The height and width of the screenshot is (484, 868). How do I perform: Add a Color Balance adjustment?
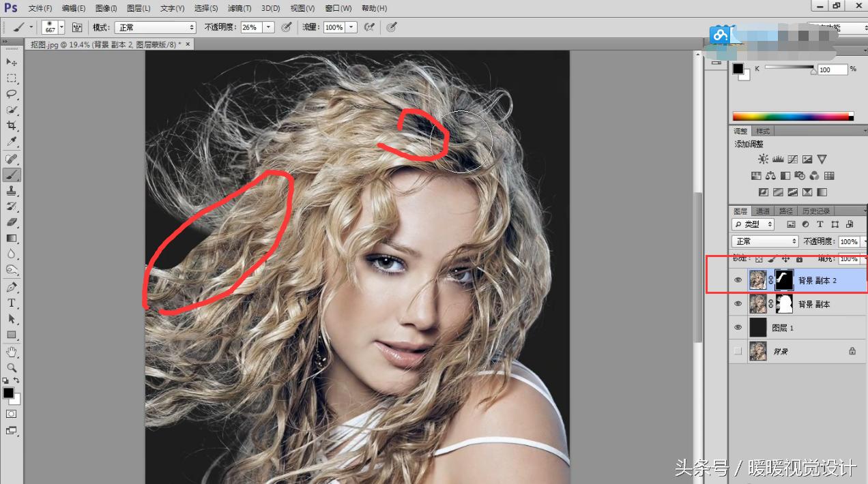pos(770,176)
